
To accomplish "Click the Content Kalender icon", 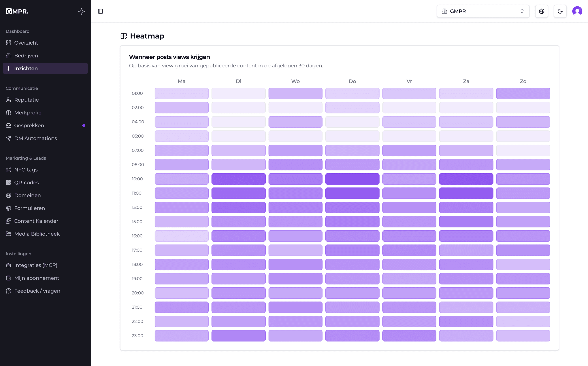I will (9, 221).
